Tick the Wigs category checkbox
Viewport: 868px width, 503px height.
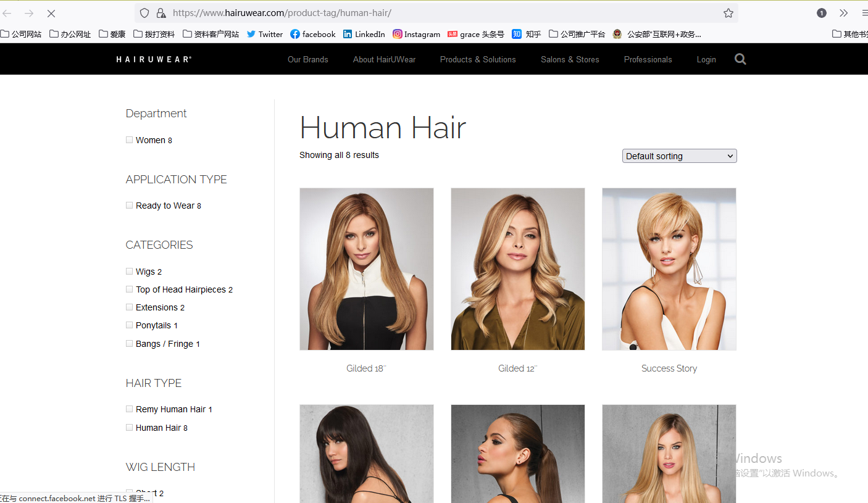[x=130, y=272]
